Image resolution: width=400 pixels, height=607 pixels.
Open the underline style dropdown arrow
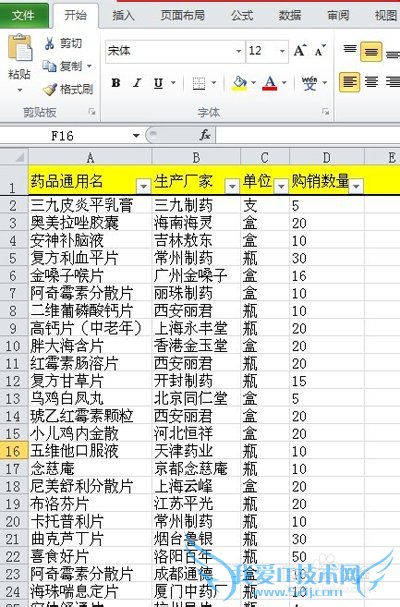point(173,82)
